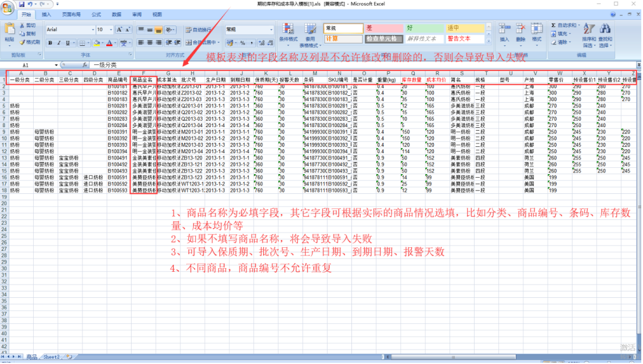This screenshot has width=643, height=364.
Task: Open font color picker
Action: [x=110, y=43]
